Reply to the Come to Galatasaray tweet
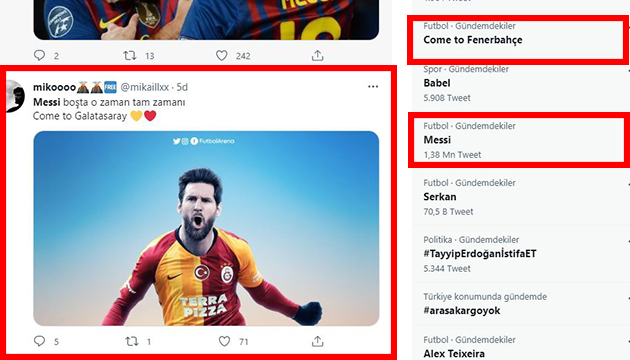The height and width of the screenshot is (360, 630). [39, 341]
